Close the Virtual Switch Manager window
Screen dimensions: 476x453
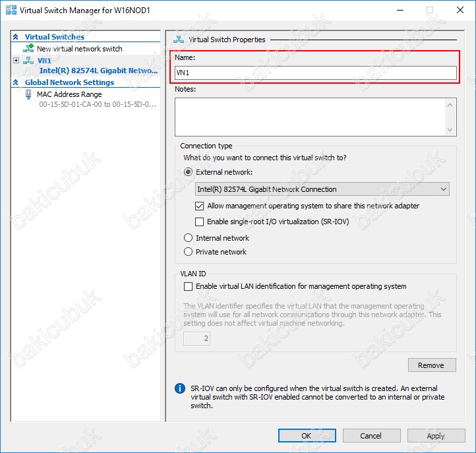460,10
